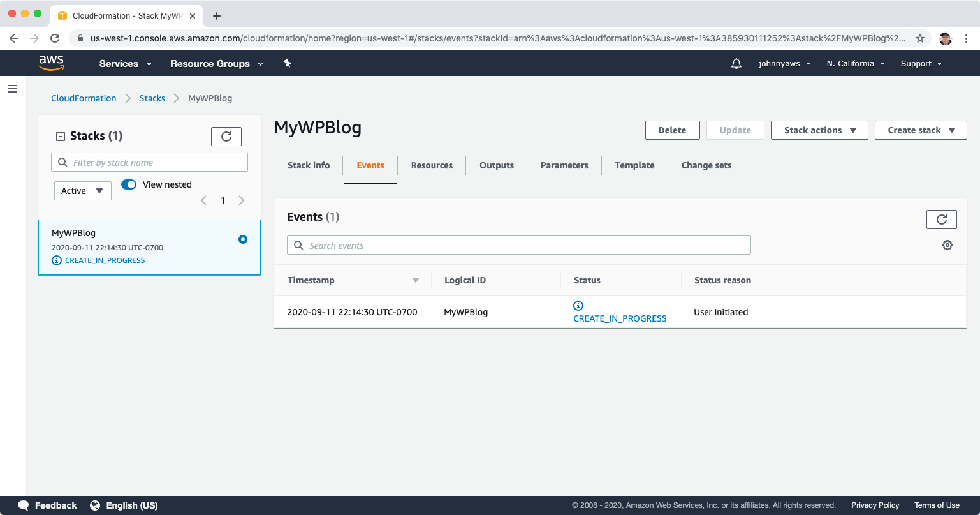Click the User Initiated status reason cell

coord(720,312)
